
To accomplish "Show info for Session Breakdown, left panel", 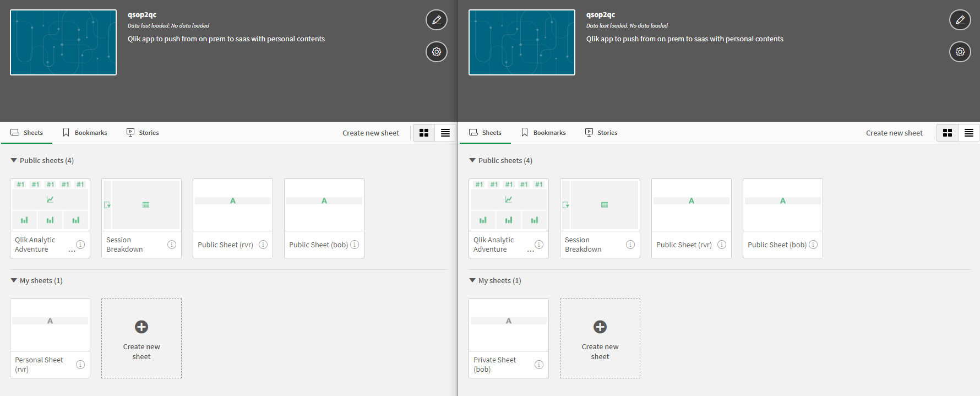I will tap(172, 245).
